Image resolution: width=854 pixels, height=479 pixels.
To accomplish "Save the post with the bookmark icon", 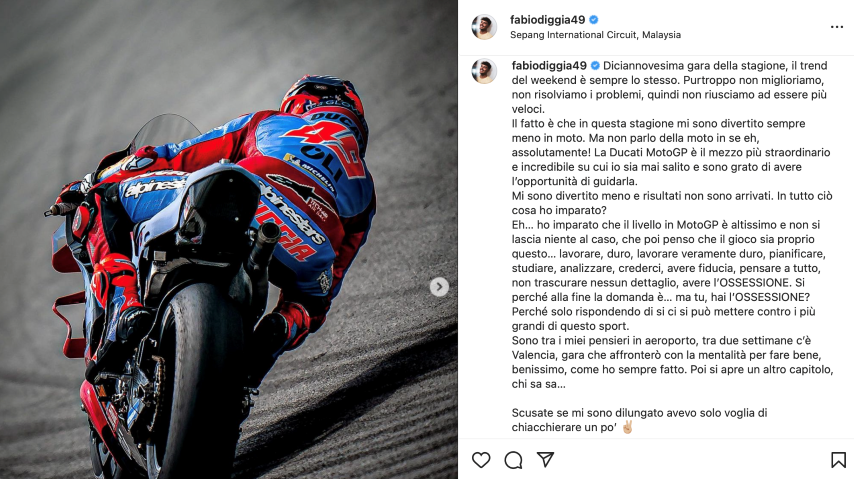I will pos(838,460).
